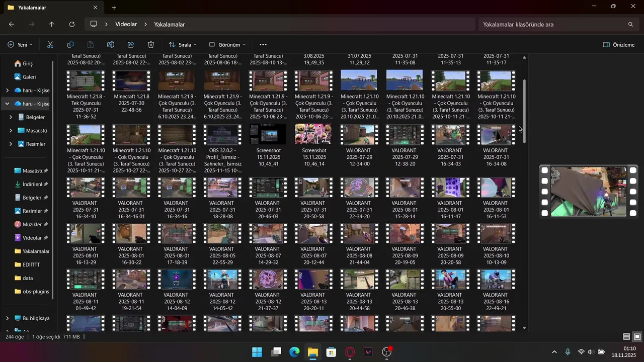Viewport: 644px width, 362px height.
Task: Open Opera GX from taskbar
Action: tap(350, 352)
